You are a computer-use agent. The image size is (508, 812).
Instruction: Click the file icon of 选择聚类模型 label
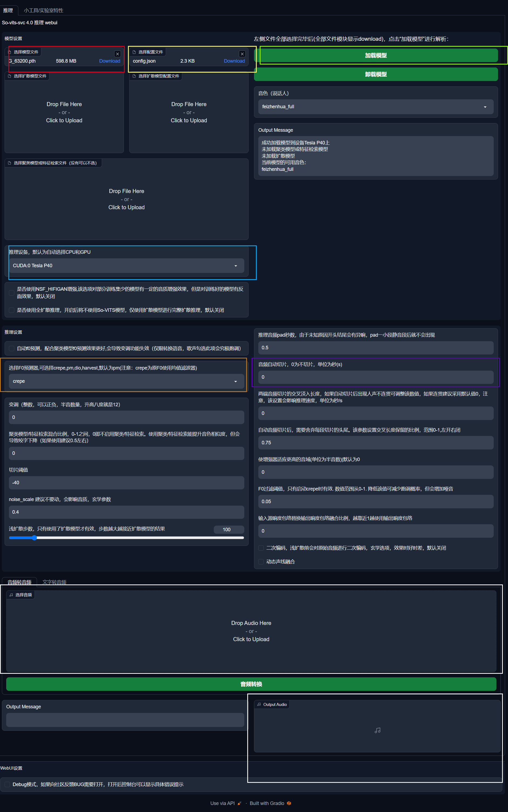click(x=9, y=163)
